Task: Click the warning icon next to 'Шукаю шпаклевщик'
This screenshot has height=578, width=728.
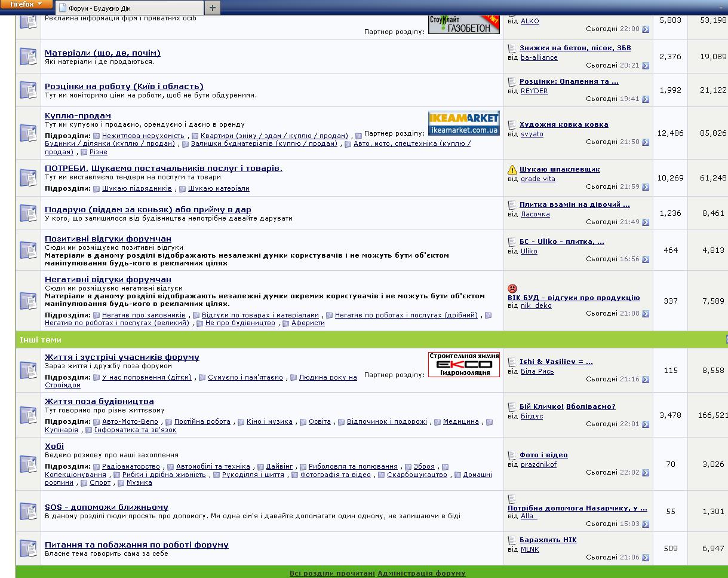Action: (512, 169)
